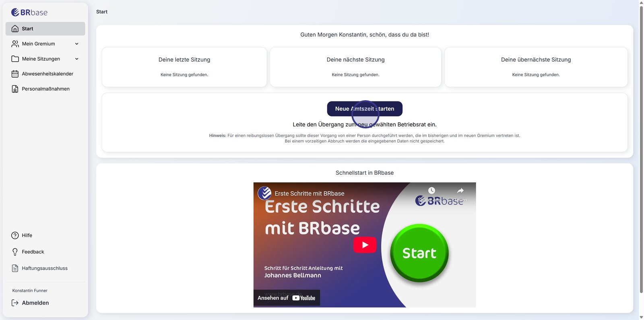Image resolution: width=644 pixels, height=320 pixels.
Task: Click the Mein Gremium people icon
Action: tap(15, 44)
